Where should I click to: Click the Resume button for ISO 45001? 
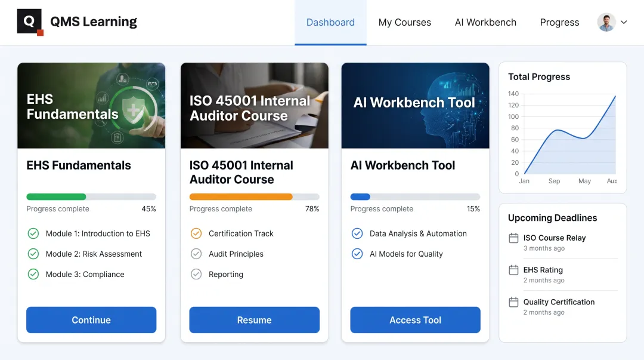tap(254, 319)
